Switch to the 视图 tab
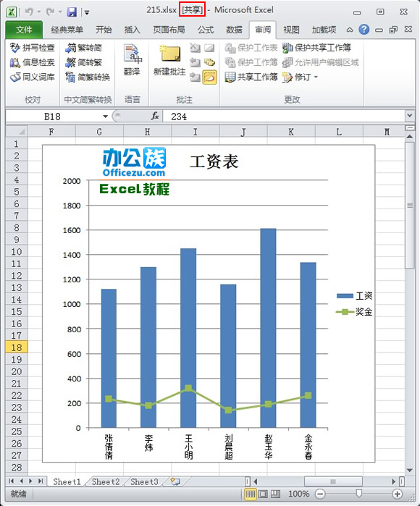The height and width of the screenshot is (506, 420). 291,30
